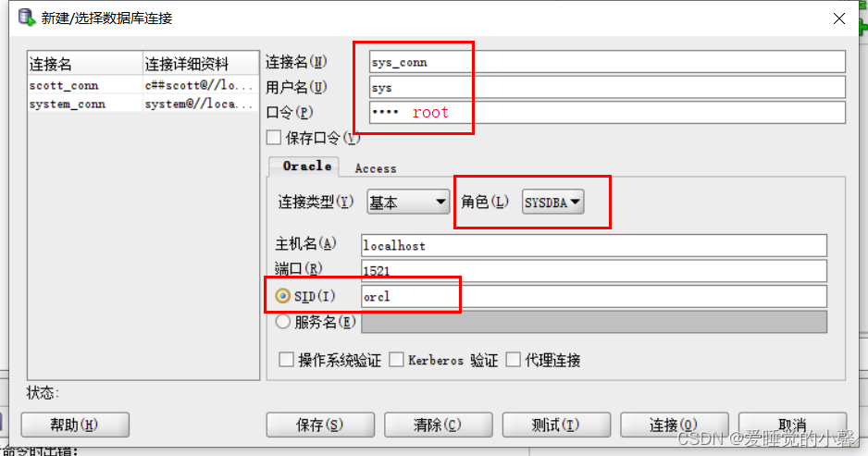The image size is (868, 456).
Task: Click the 取消 button
Action: 792,425
